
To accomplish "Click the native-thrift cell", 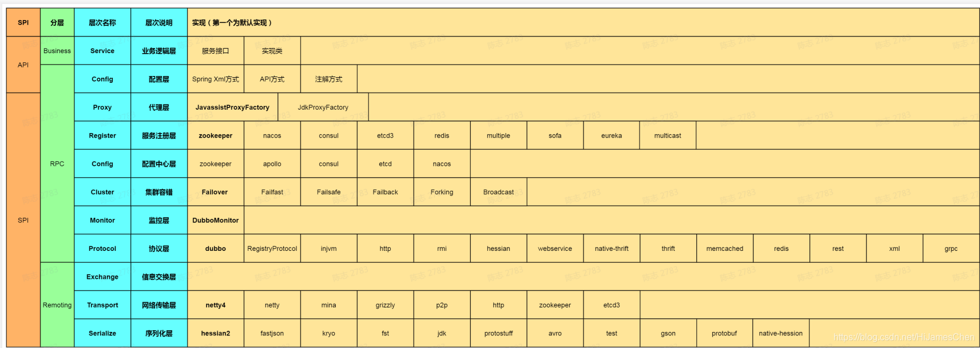I will [612, 249].
